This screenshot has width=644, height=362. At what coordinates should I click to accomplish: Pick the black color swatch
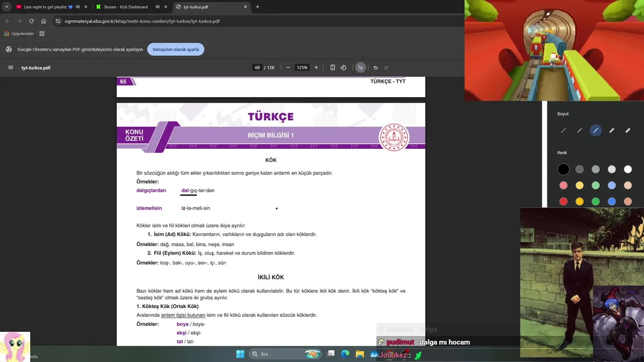pyautogui.click(x=563, y=169)
